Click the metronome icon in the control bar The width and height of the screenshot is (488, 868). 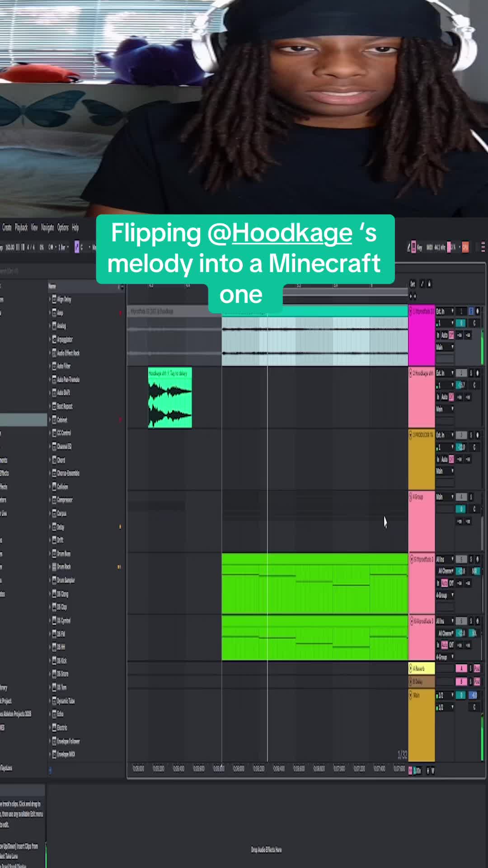point(51,247)
